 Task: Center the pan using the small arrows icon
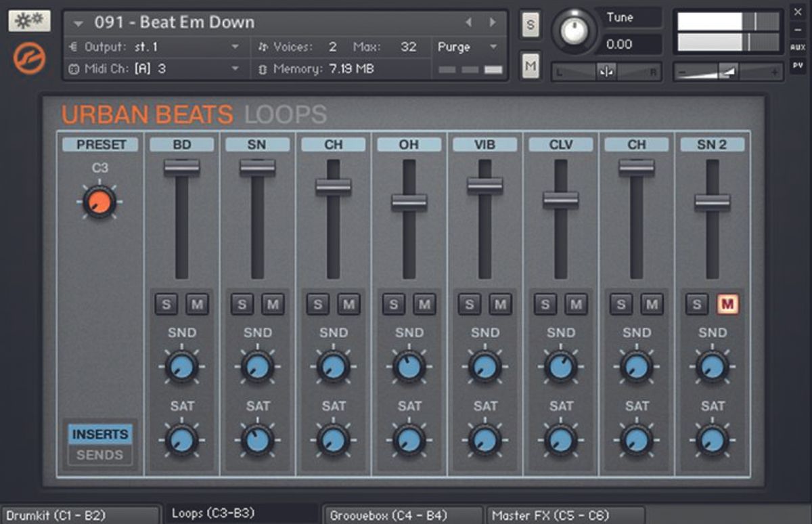(x=608, y=71)
